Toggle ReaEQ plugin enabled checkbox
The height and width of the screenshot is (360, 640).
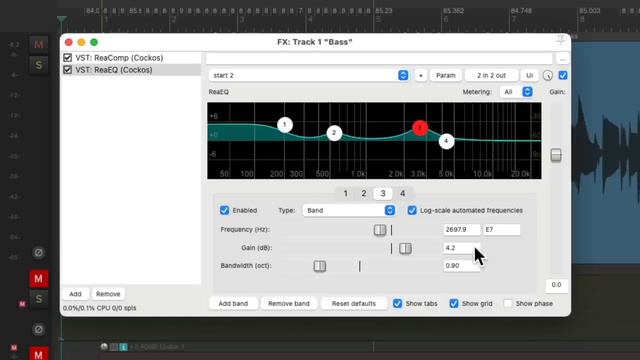68,70
